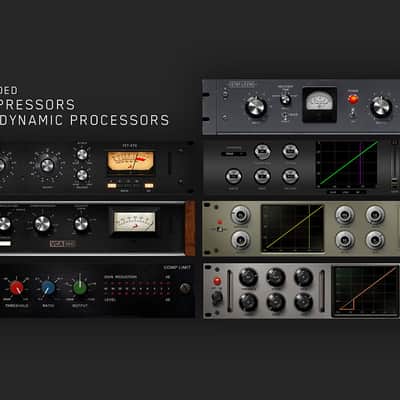Open the mode dropdown on the black digital compressor

pos(234,154)
